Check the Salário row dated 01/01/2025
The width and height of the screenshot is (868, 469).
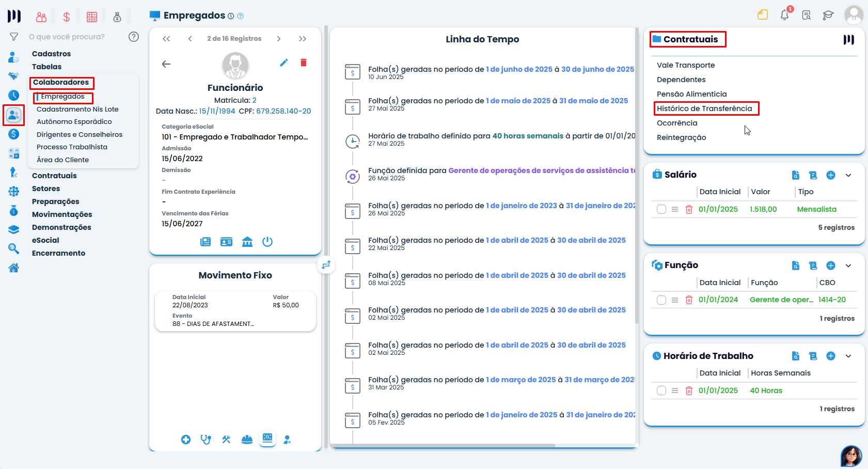(661, 209)
